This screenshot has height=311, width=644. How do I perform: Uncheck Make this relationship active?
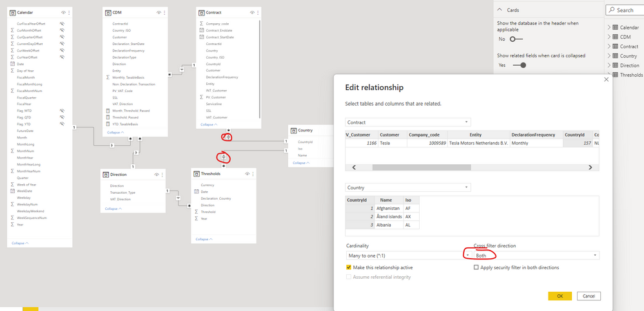(x=349, y=267)
